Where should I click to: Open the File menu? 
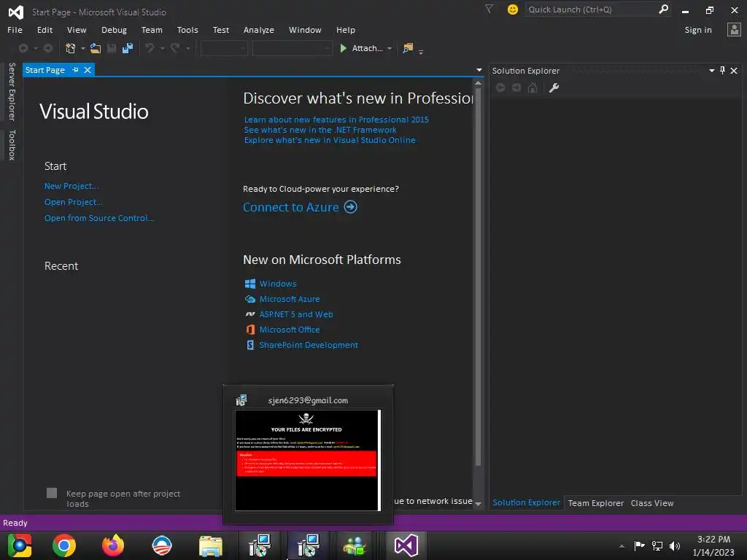15,30
